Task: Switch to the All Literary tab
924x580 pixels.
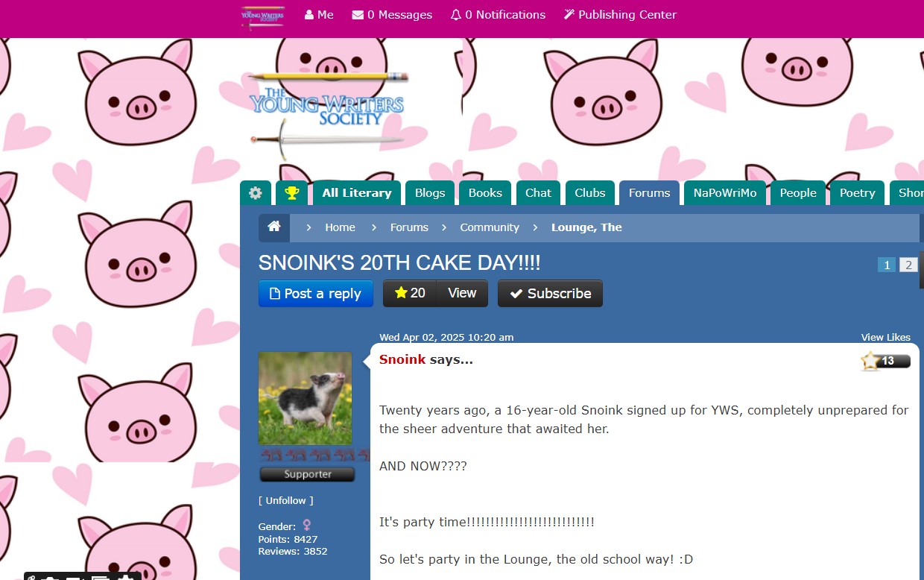Action: 357,193
